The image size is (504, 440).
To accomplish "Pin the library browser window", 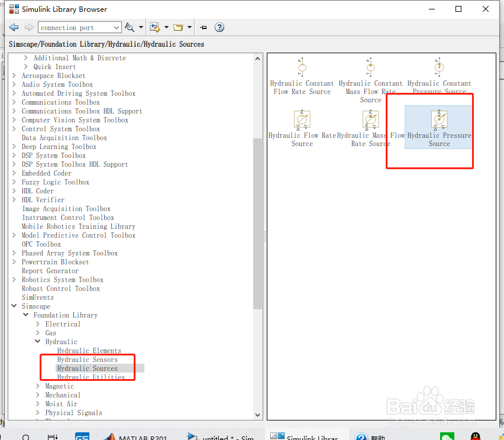I will (x=203, y=28).
